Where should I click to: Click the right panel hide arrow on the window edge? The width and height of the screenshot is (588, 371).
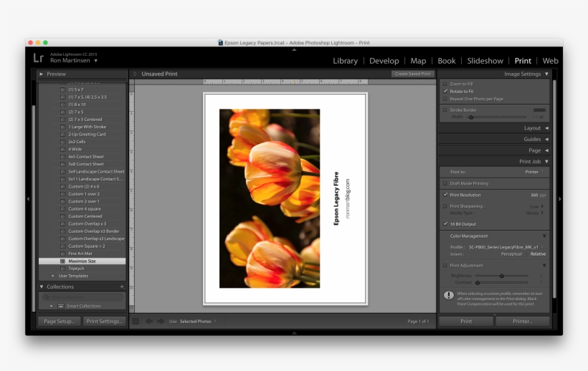[560, 199]
